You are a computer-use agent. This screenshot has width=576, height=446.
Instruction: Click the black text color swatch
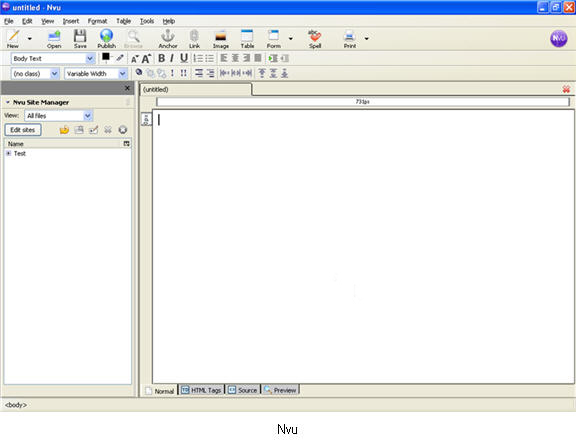click(106, 57)
